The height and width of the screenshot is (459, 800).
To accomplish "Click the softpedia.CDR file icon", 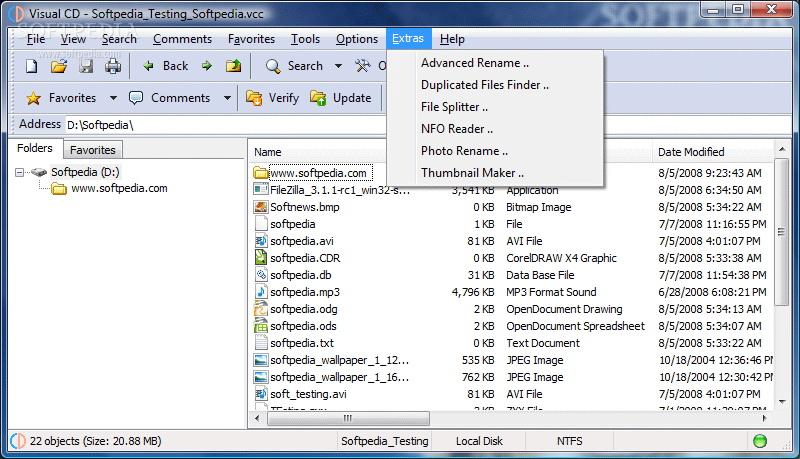I will (x=261, y=258).
